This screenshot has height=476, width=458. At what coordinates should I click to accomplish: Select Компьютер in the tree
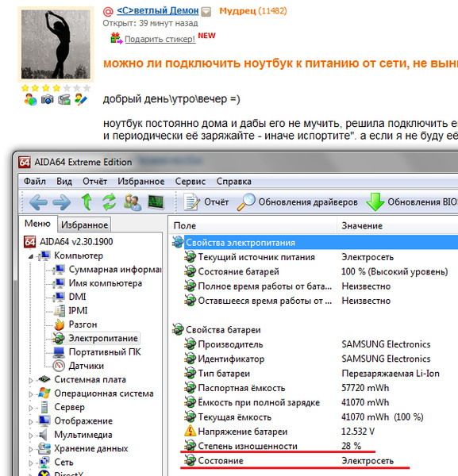pos(79,255)
